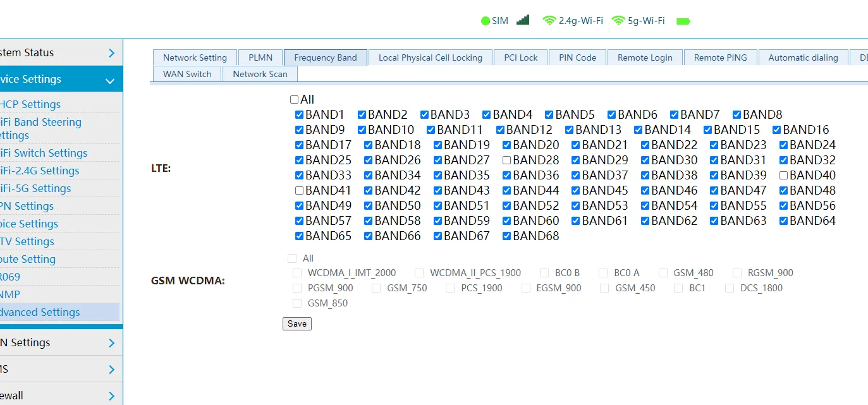Switch to the PCI Lock tab

point(521,57)
